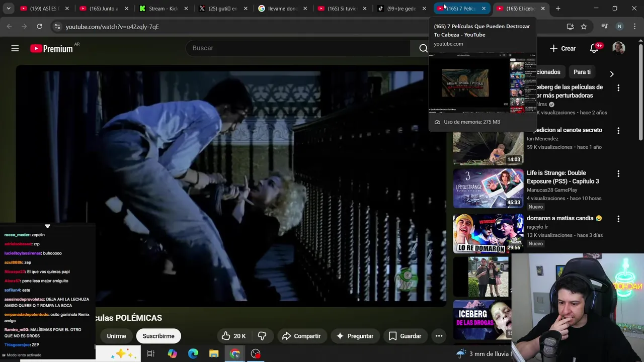Open the Expedicion al cenote secreto thumbnail
Screen dimensions: 644x362
[x=488, y=148]
